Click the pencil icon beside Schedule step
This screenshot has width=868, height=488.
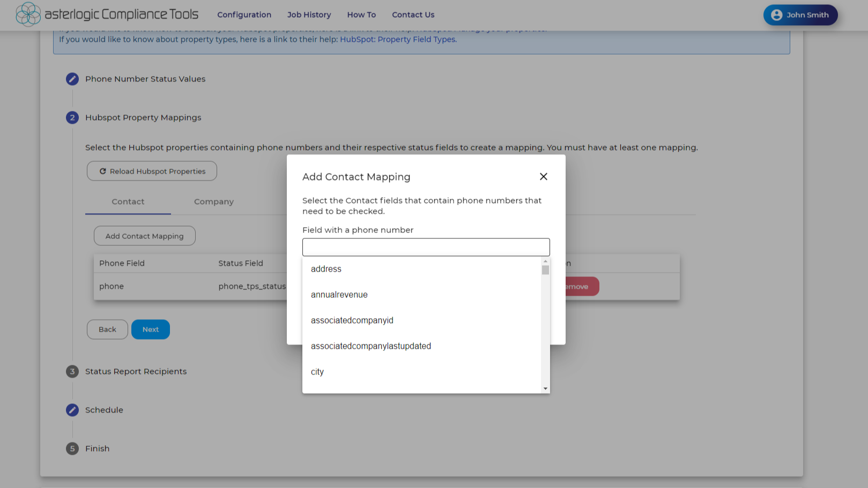point(72,410)
